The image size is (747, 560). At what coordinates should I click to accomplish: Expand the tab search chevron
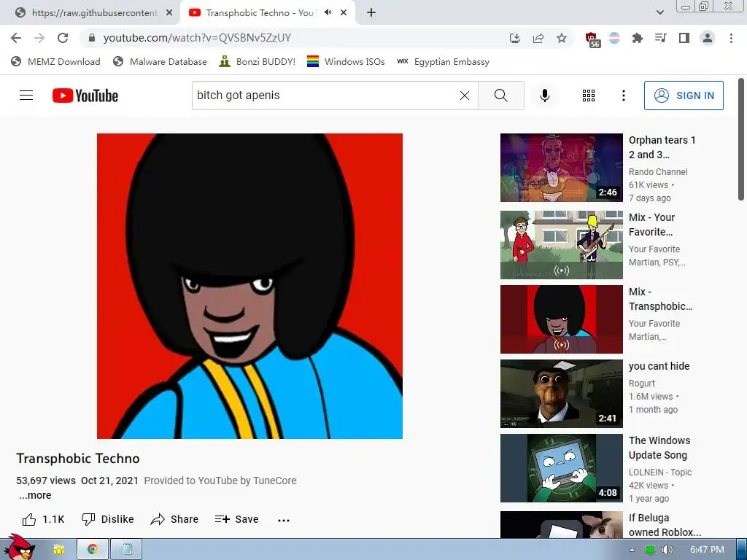659,12
